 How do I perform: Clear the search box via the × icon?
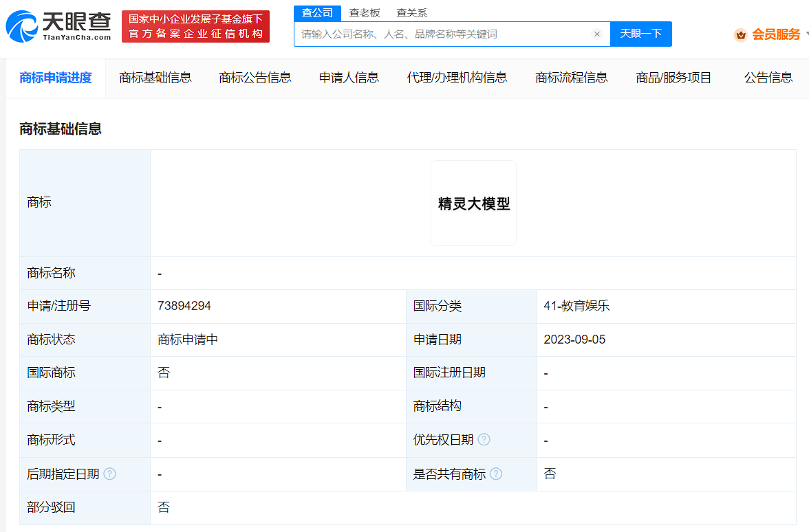(x=596, y=33)
